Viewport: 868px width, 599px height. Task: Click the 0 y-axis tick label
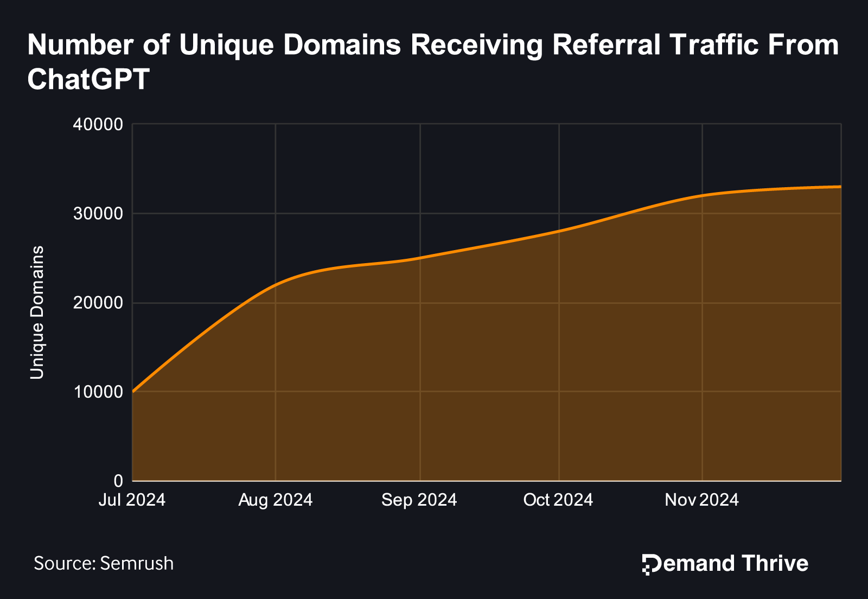tap(118, 481)
